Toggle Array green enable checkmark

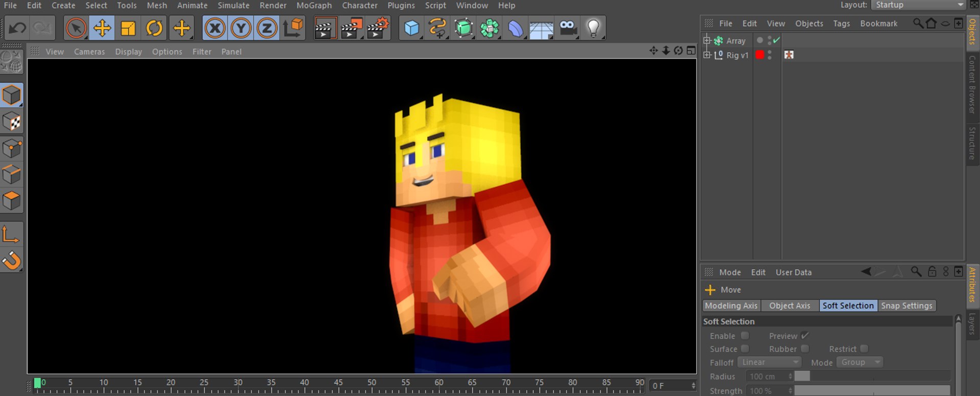pos(776,40)
